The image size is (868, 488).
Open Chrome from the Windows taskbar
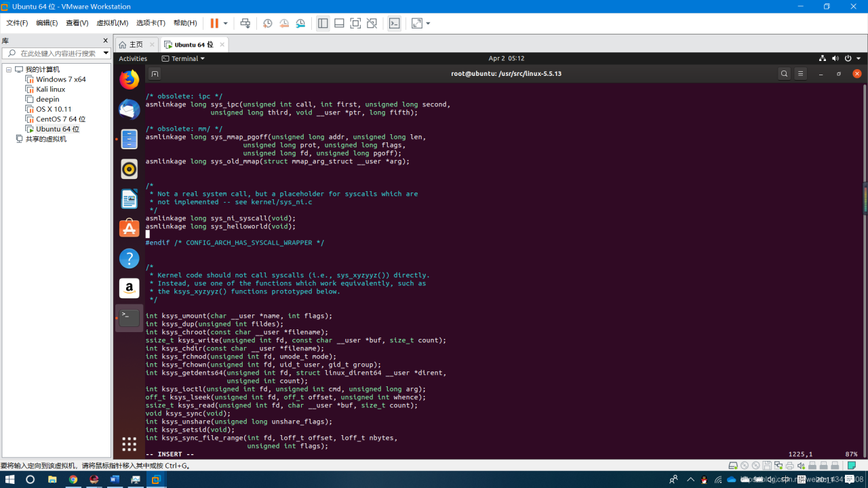point(73,479)
